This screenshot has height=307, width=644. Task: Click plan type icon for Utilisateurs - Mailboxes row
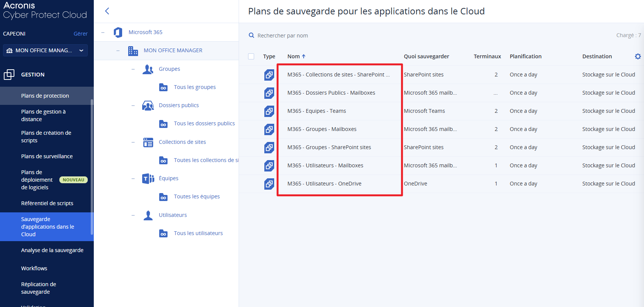[x=269, y=166]
